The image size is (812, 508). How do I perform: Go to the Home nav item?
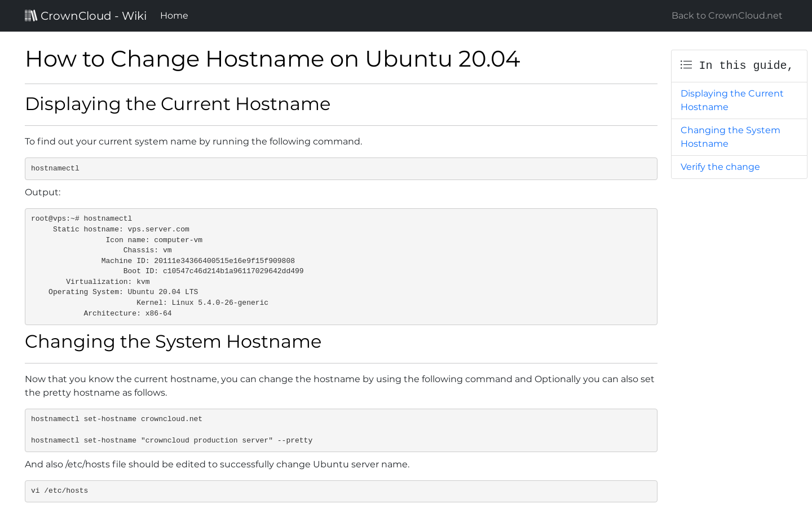click(x=174, y=16)
